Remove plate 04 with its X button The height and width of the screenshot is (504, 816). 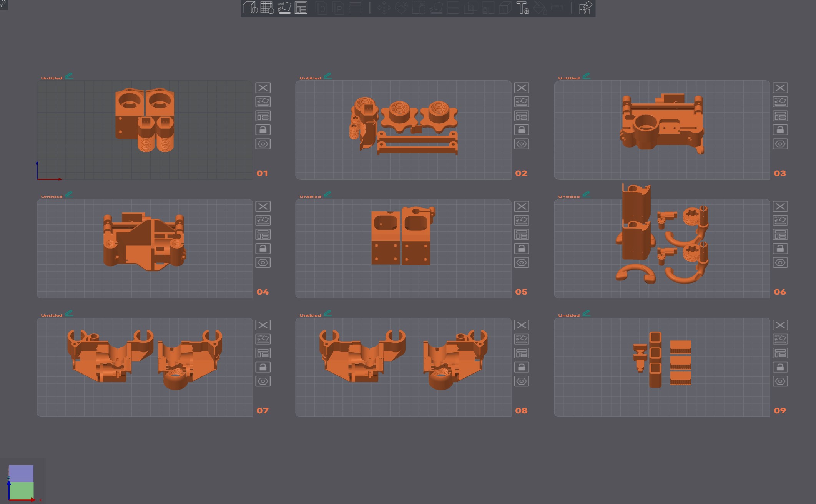[x=263, y=206]
